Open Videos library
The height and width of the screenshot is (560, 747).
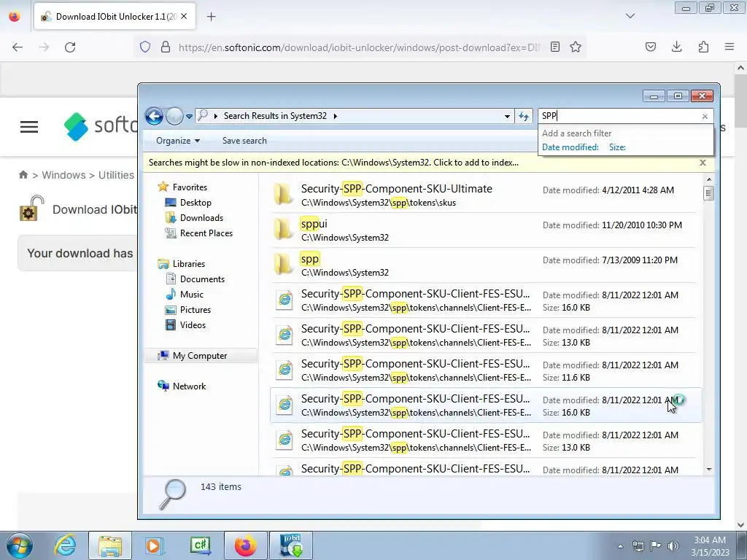193,324
